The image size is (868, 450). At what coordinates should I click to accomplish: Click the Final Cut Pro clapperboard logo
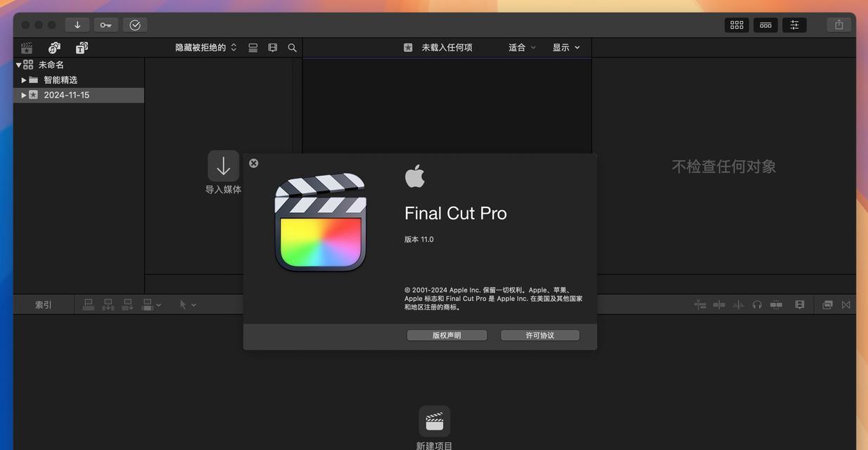[321, 222]
